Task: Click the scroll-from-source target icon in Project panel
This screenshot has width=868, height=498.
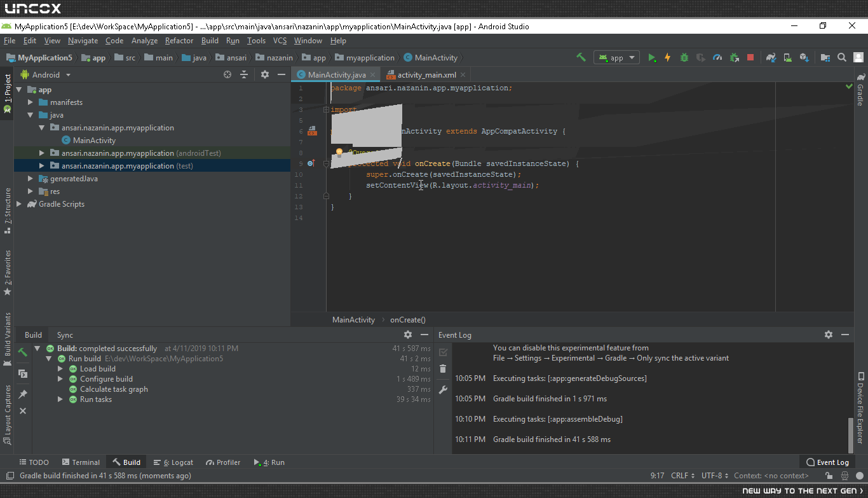Action: [227, 74]
